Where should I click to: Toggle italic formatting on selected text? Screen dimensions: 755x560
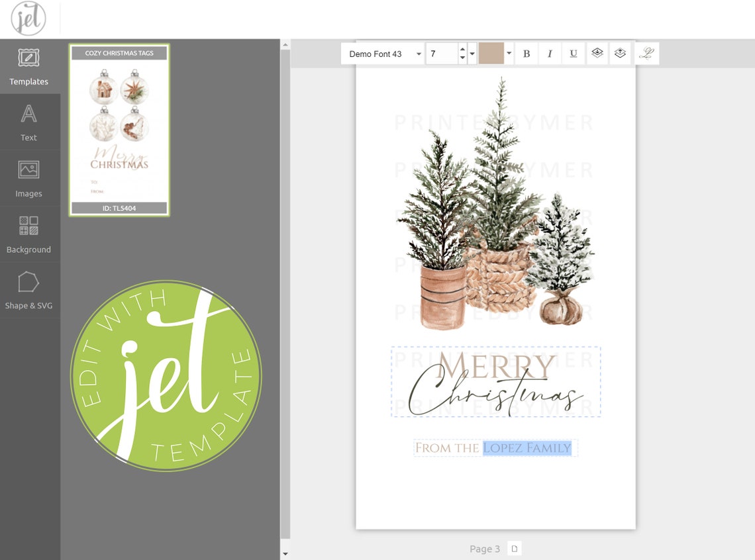tap(550, 54)
